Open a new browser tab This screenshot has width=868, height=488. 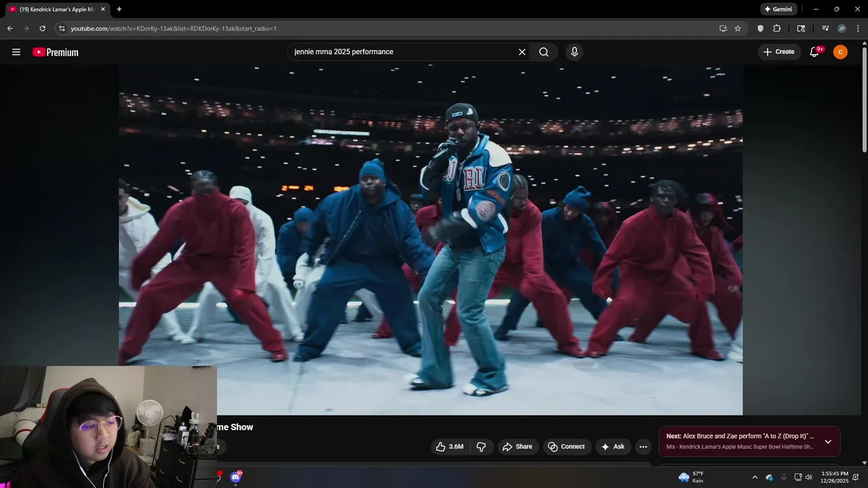[119, 9]
